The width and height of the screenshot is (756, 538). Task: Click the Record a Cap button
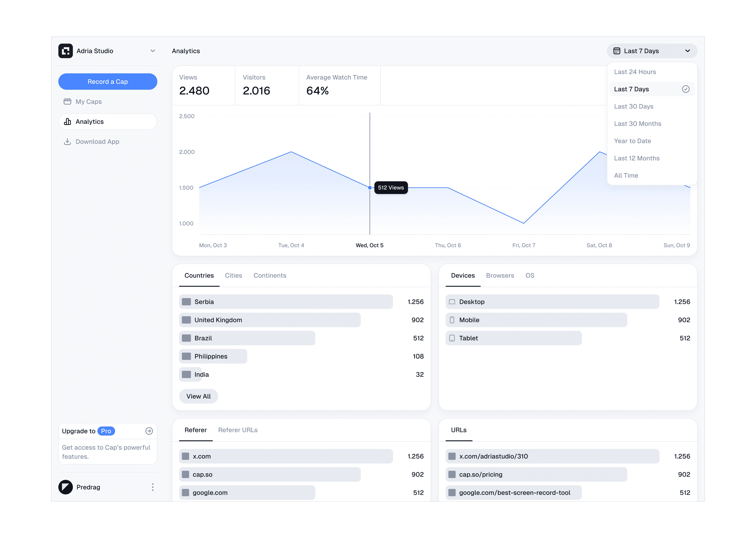point(108,81)
